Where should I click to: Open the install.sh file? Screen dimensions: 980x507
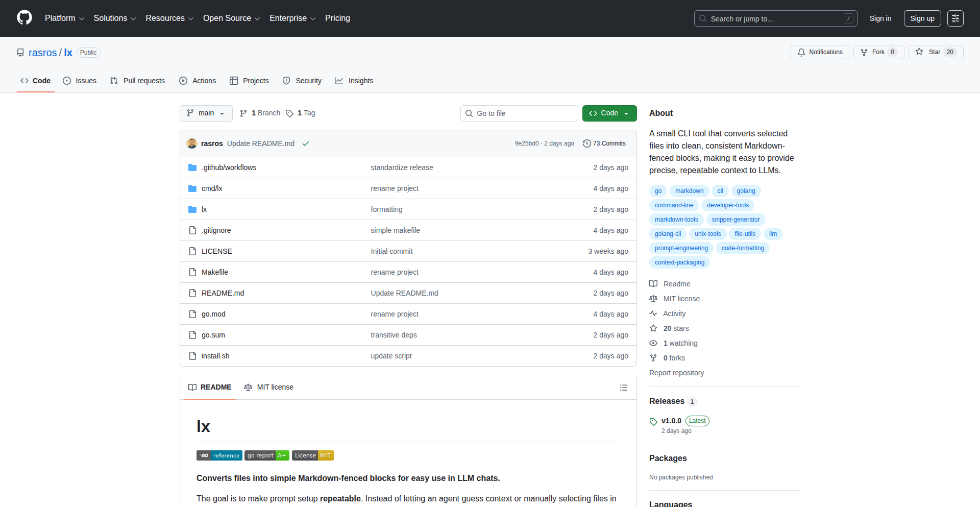[215, 356]
